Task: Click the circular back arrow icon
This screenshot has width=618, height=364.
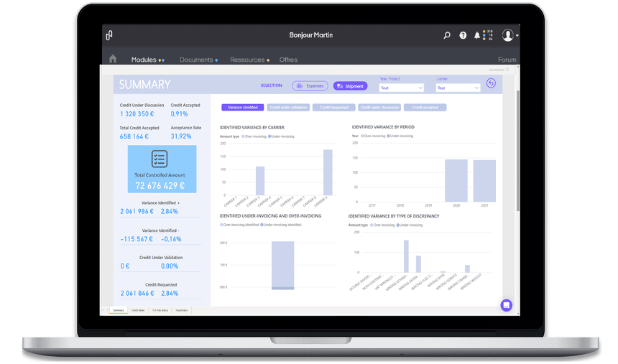Action: pyautogui.click(x=492, y=84)
